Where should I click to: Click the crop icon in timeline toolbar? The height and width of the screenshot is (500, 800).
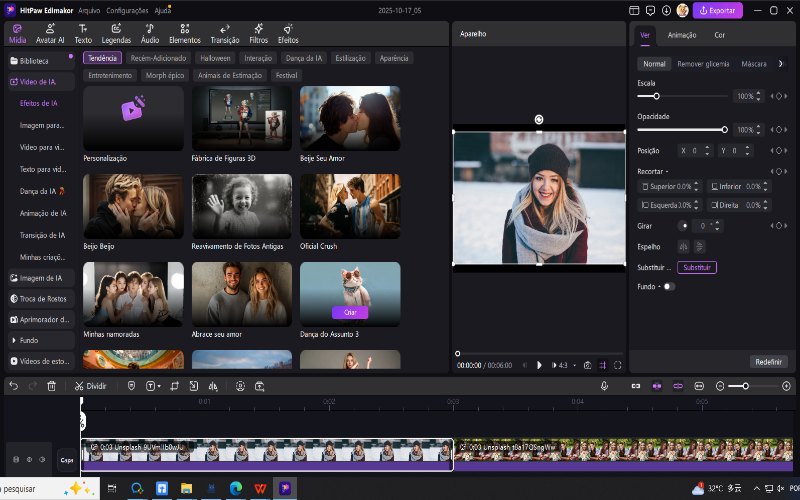coord(174,386)
